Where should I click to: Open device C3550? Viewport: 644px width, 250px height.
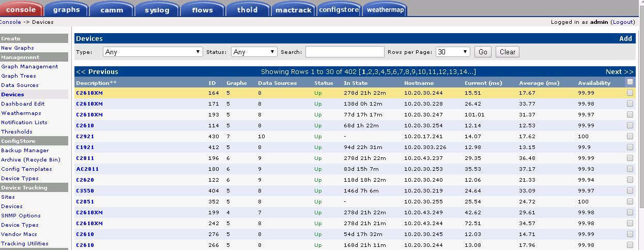click(85, 191)
